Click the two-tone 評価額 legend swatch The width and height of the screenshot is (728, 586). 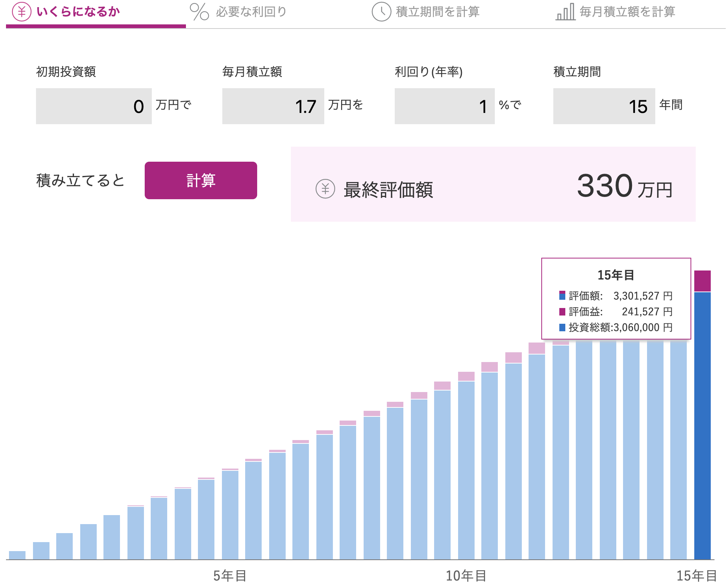pos(562,295)
